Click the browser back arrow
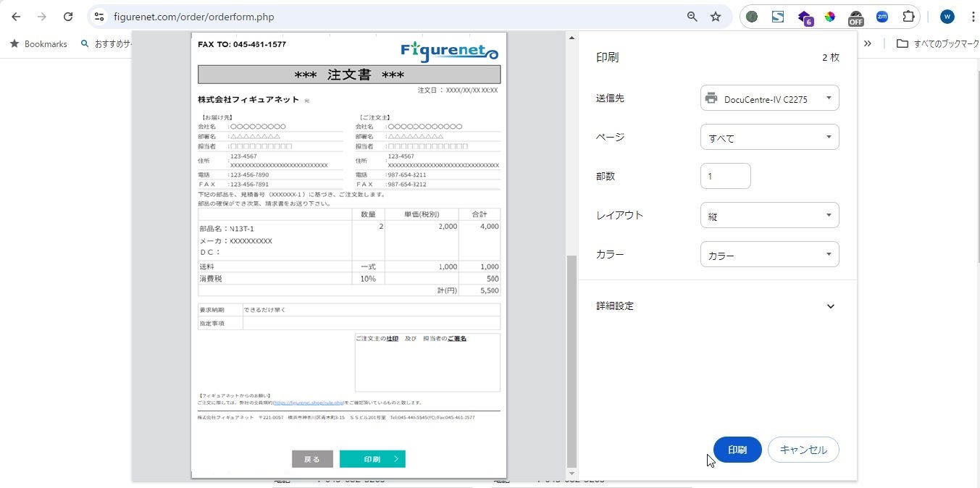980x488 pixels. click(x=16, y=17)
